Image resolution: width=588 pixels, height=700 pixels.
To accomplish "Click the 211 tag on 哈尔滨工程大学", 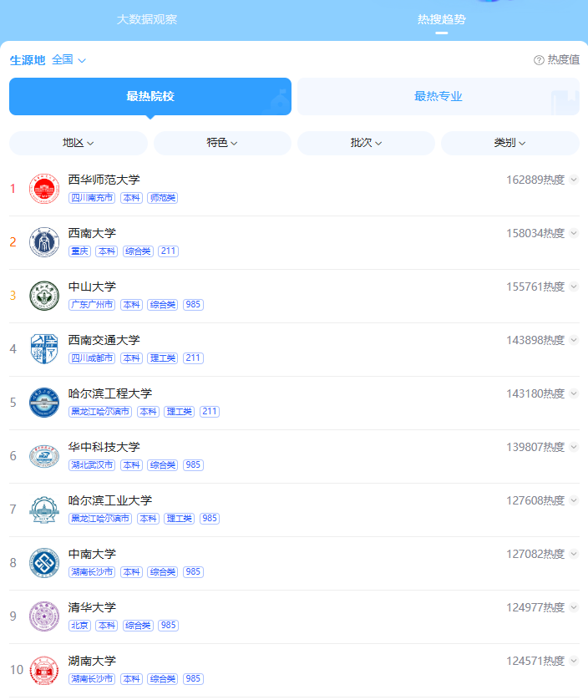I will point(210,412).
